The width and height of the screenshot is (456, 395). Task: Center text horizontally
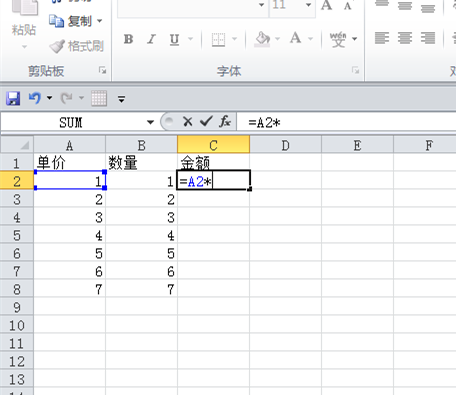coord(405,38)
